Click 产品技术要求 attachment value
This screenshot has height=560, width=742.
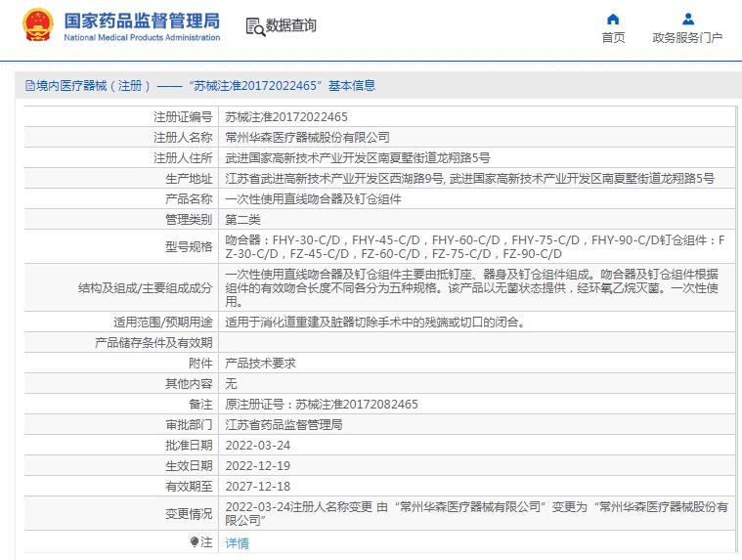[x=260, y=364]
